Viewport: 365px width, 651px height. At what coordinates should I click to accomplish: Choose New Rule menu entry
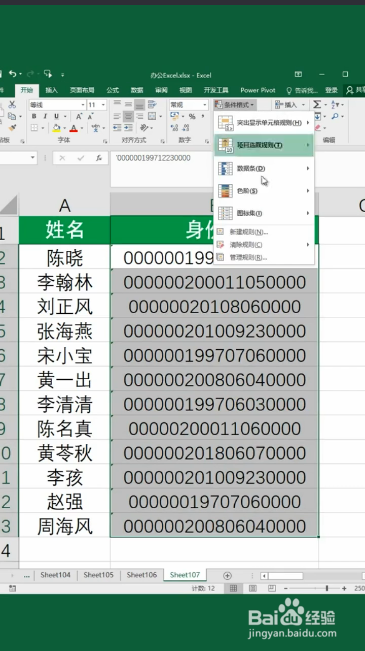tap(264, 232)
